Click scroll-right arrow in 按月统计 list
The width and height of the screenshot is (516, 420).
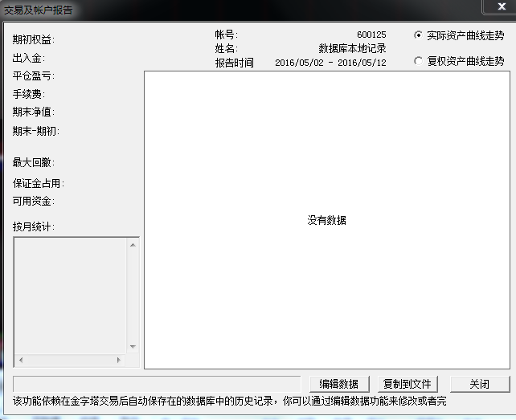point(118,360)
